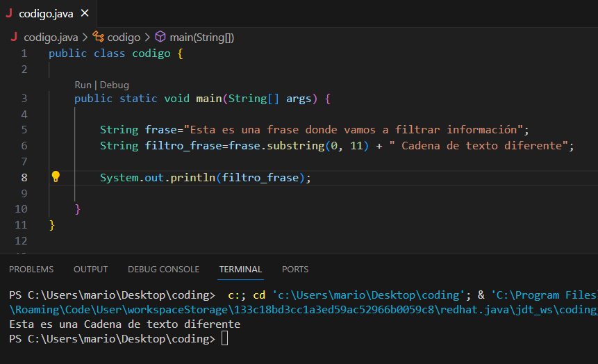Open the DEBUG CONSOLE panel tab

pyautogui.click(x=164, y=270)
